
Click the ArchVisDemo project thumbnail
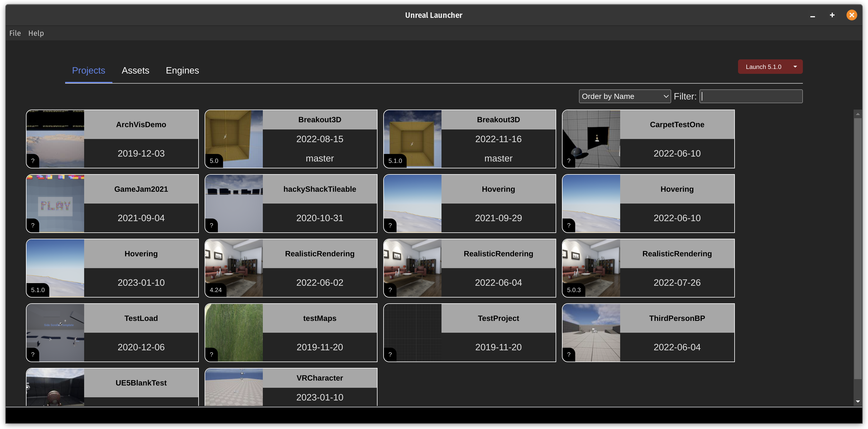click(55, 139)
